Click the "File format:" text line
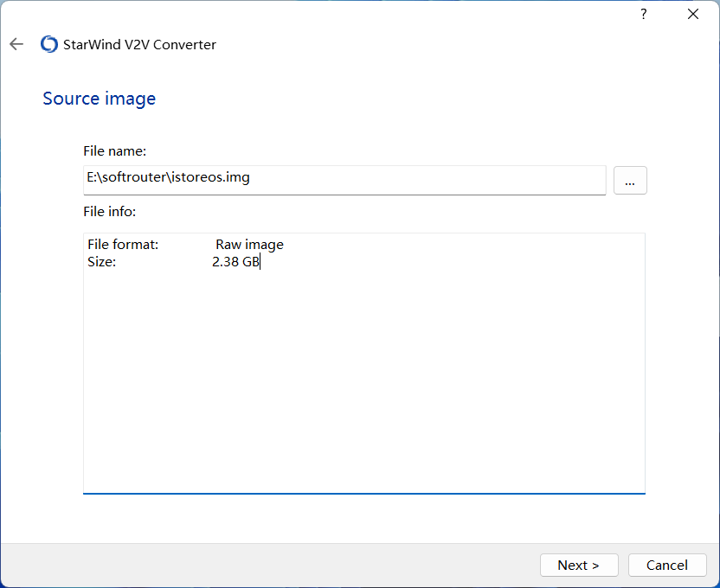 point(123,245)
